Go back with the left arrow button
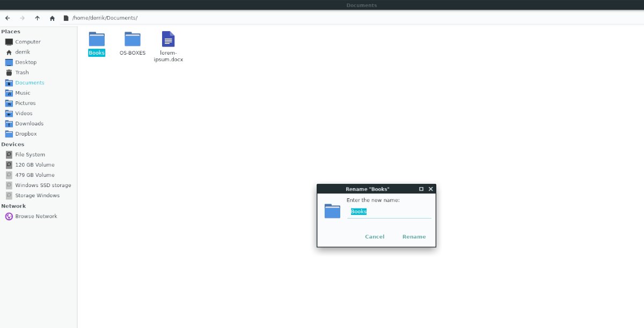 8,18
